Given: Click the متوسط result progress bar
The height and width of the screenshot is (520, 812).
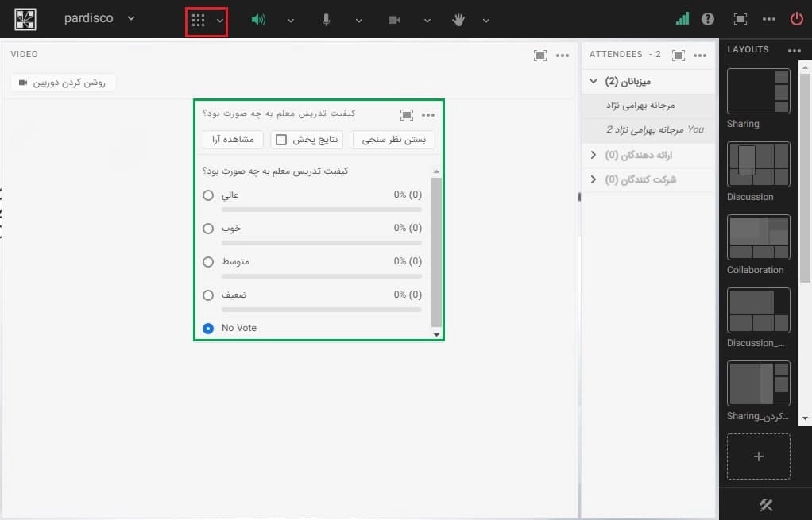Looking at the screenshot, I should pos(322,277).
